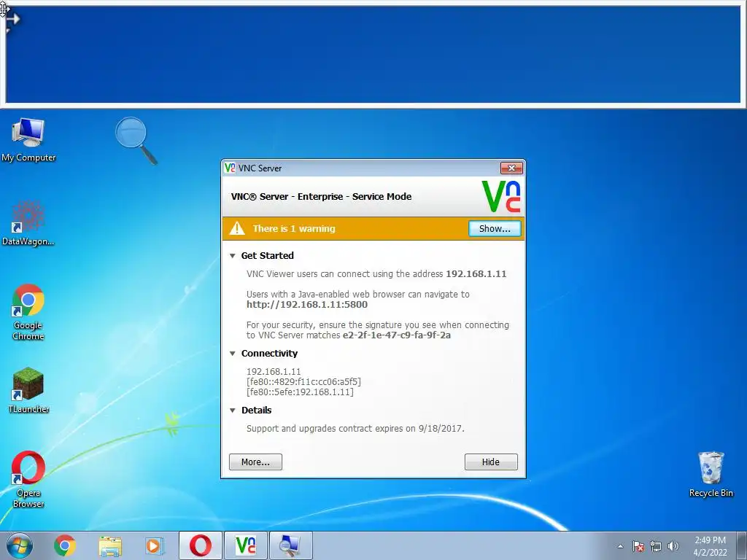Click the Windows Start orb

pyautogui.click(x=20, y=545)
